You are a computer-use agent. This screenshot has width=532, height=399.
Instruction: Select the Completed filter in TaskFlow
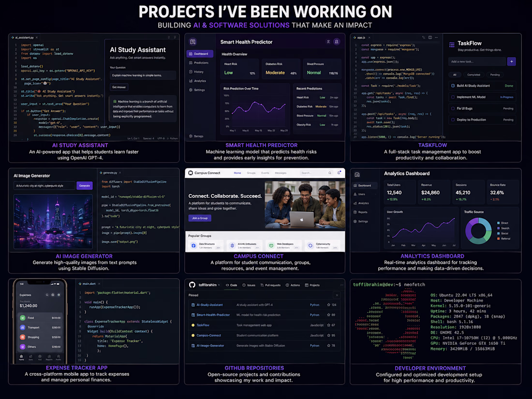473,74
